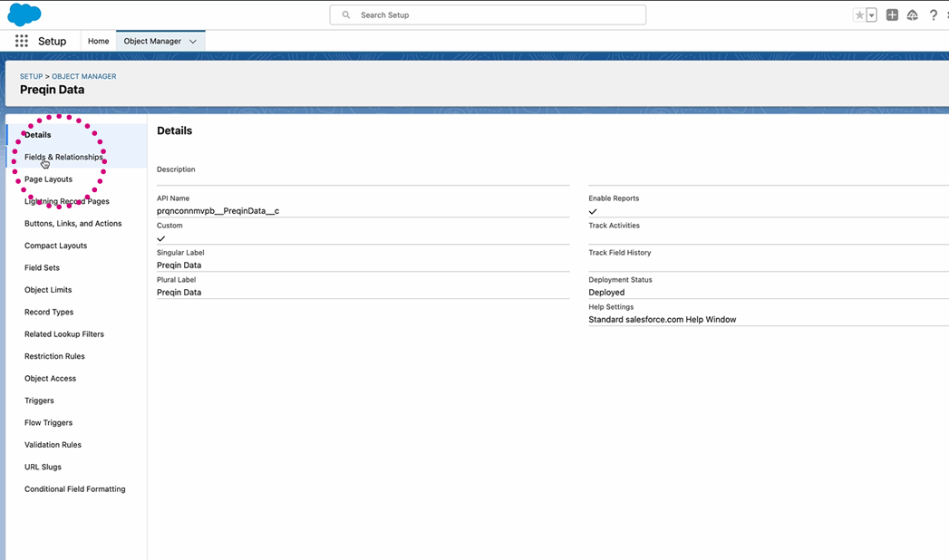
Task: Open the Help question mark icon
Action: (x=934, y=15)
